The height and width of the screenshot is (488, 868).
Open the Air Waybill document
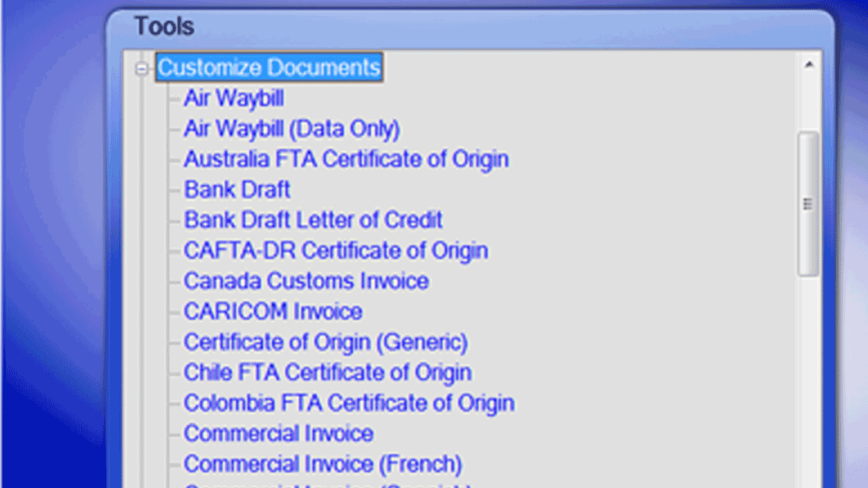[234, 98]
